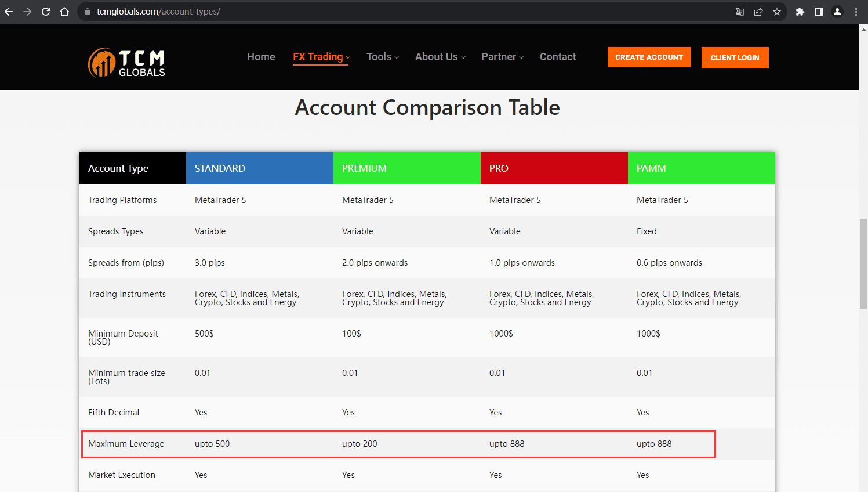This screenshot has height=492, width=868.
Task: Expand the Tools dropdown menu
Action: coord(383,57)
